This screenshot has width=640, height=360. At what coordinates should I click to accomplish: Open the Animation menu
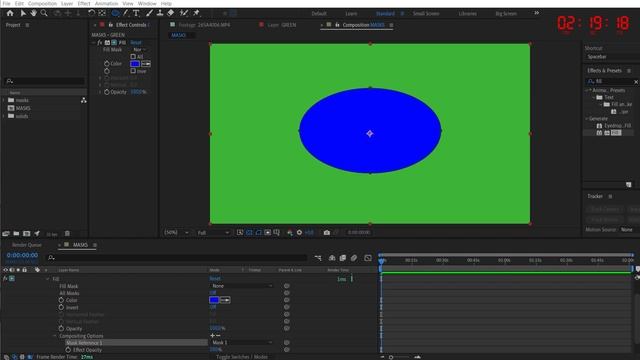[106, 3]
